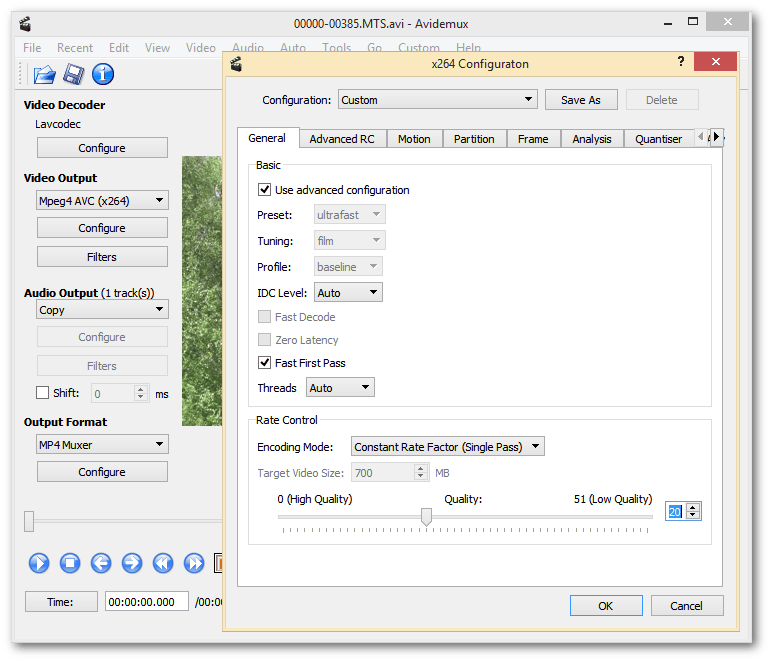Click the current time input field
The image size is (771, 662).
click(x=147, y=602)
